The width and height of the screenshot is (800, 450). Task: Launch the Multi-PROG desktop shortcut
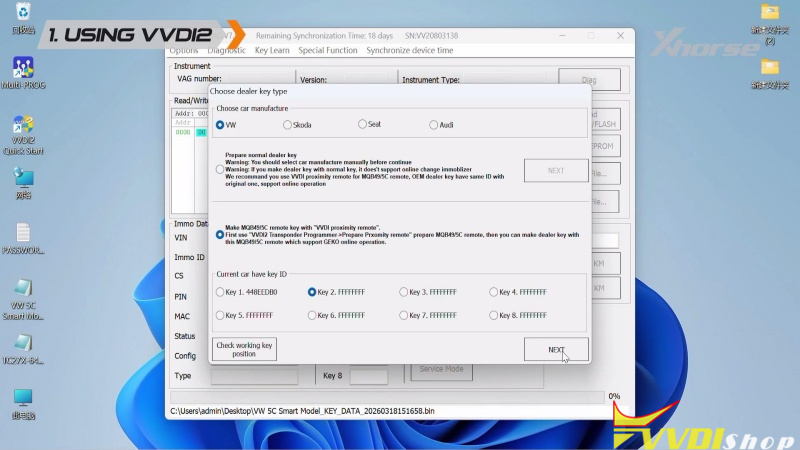click(x=24, y=70)
